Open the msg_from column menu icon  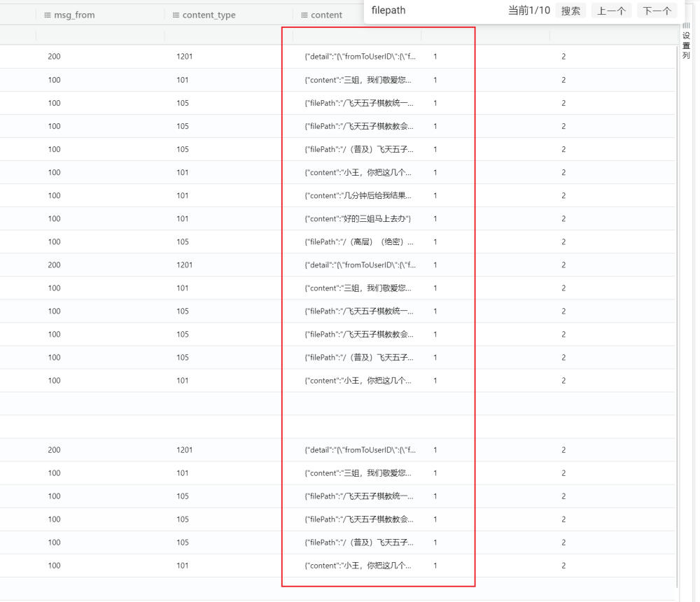point(48,15)
